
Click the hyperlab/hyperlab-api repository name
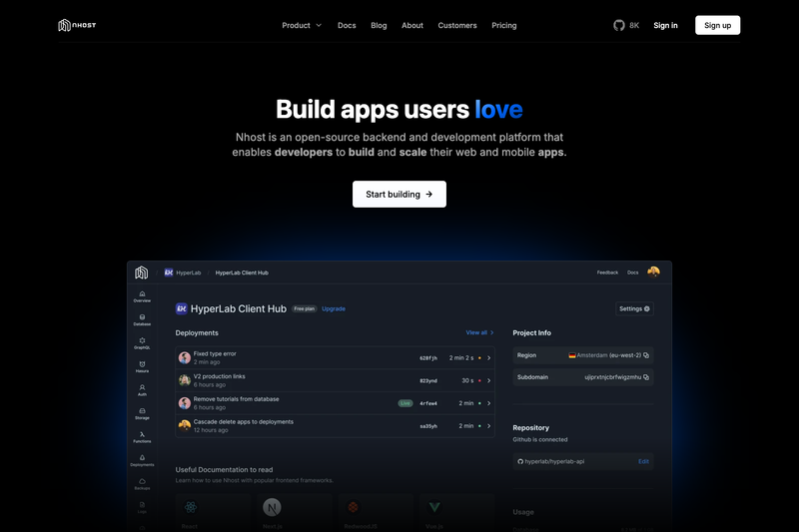click(554, 462)
